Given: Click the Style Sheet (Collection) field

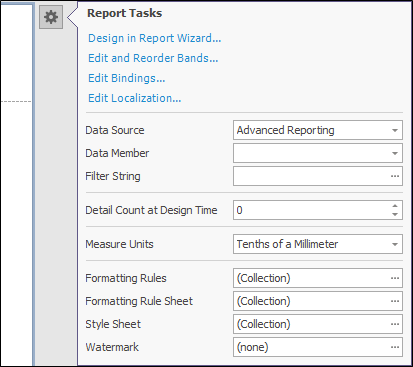Looking at the screenshot, I should coord(311,324).
